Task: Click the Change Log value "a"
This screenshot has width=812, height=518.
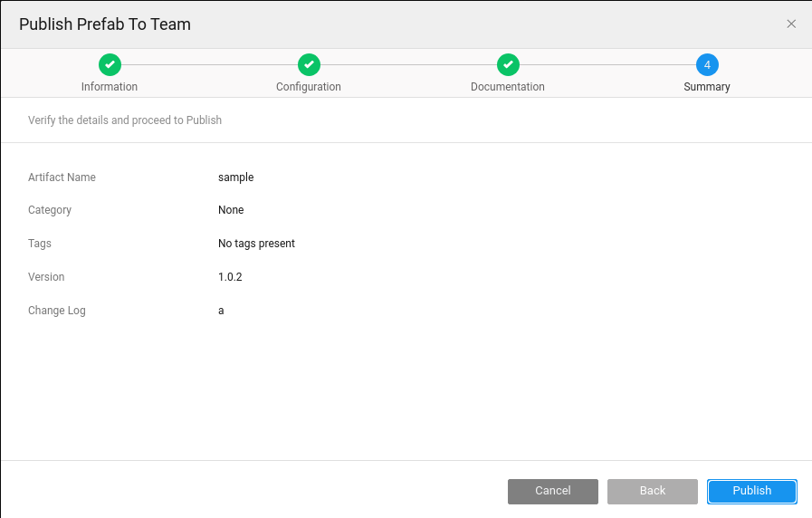Action: [x=221, y=311]
